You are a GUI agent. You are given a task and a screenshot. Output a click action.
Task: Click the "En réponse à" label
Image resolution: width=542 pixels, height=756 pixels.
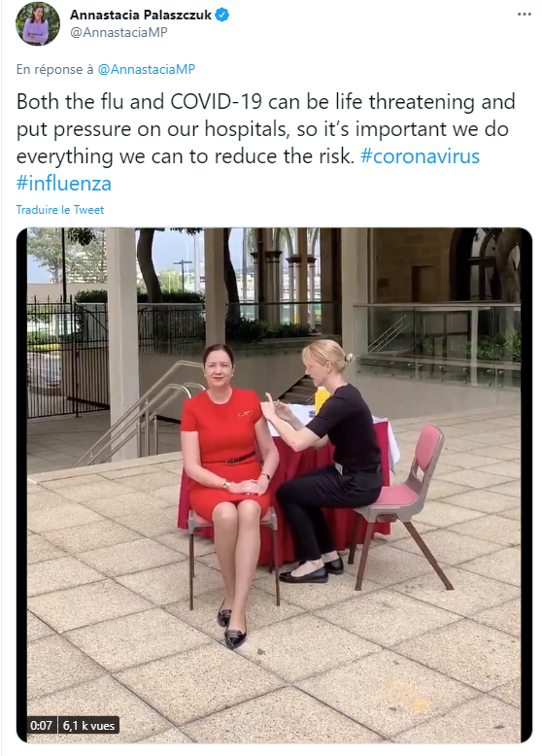click(55, 69)
